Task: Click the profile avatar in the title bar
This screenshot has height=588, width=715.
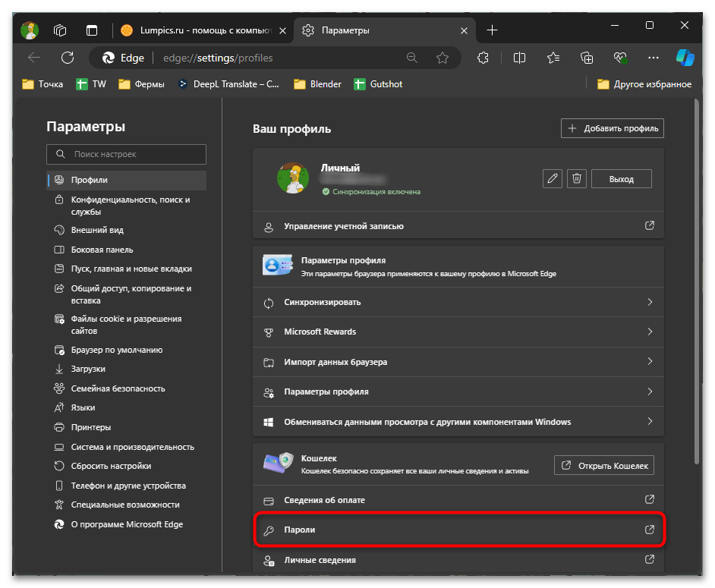Action: click(30, 30)
